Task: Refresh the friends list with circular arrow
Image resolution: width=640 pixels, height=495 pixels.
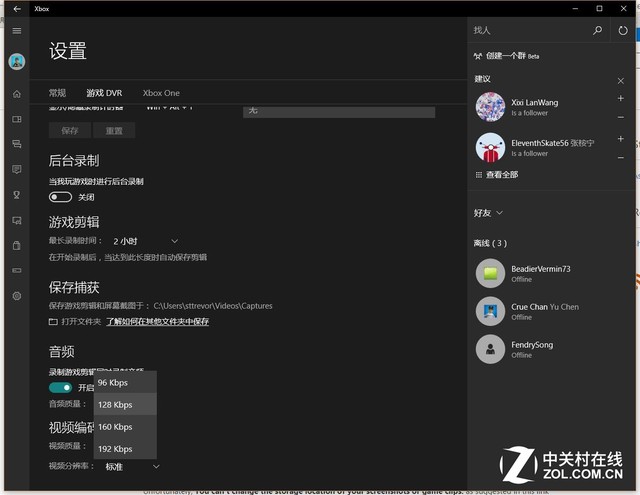Action: pos(623,30)
